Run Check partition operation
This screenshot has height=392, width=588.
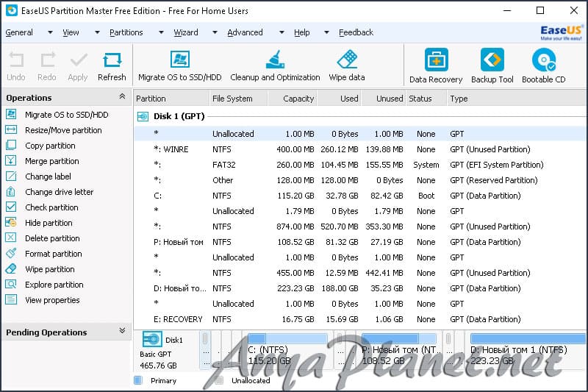tap(51, 207)
